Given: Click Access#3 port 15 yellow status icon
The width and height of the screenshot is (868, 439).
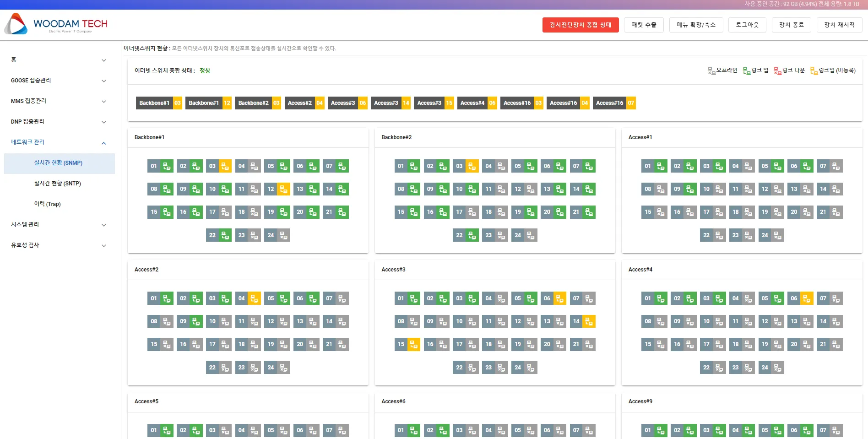Looking at the screenshot, I should pyautogui.click(x=414, y=344).
